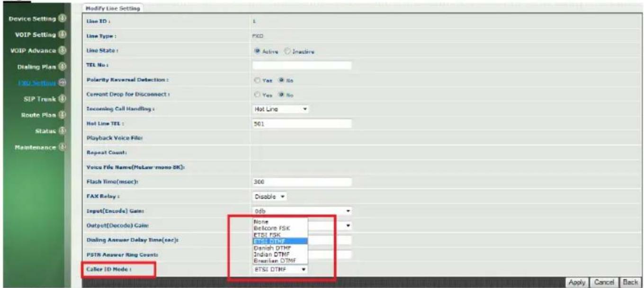Click the Apply button
This screenshot has height=288, width=644.
(577, 282)
